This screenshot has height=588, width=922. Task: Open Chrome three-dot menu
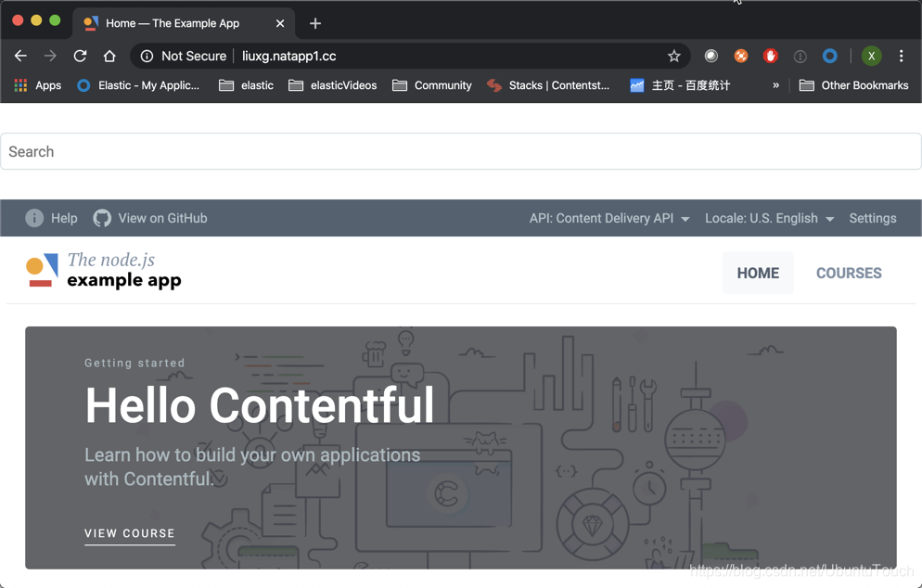901,56
